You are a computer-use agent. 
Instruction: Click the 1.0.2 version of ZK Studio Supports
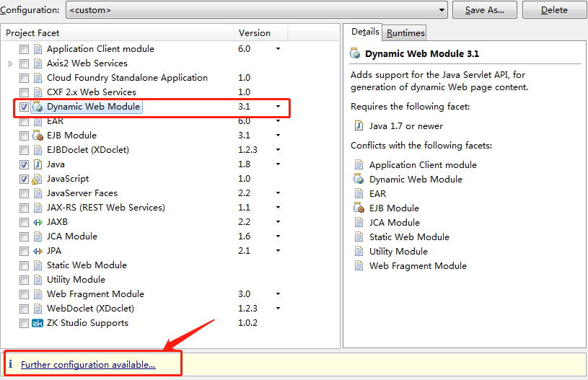[247, 323]
